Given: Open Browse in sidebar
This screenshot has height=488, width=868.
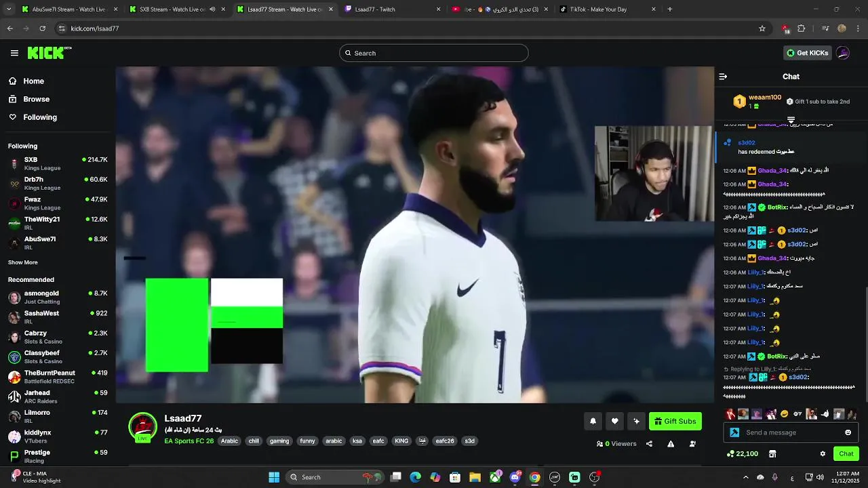Looking at the screenshot, I should (28, 99).
